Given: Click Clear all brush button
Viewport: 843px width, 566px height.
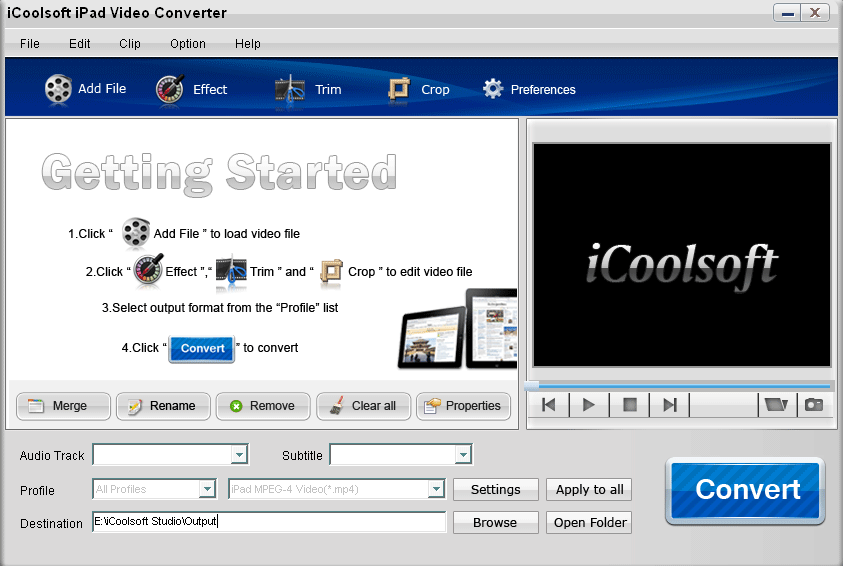Looking at the screenshot, I should coord(363,406).
